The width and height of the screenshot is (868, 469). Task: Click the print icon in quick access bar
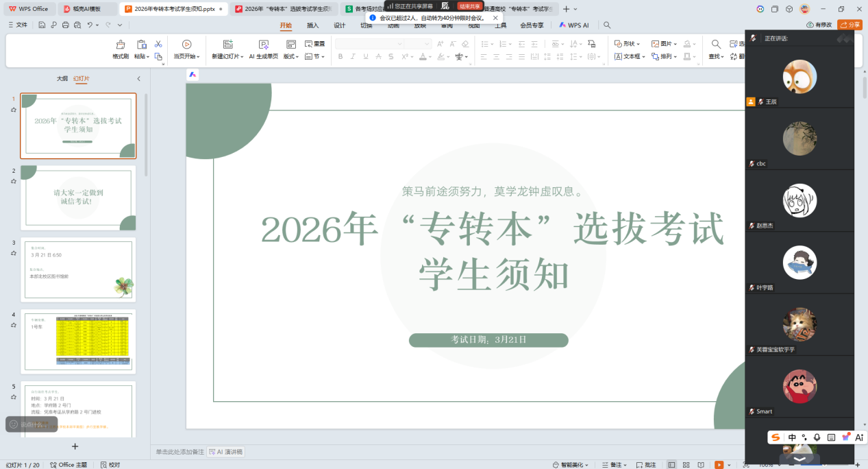tap(65, 25)
